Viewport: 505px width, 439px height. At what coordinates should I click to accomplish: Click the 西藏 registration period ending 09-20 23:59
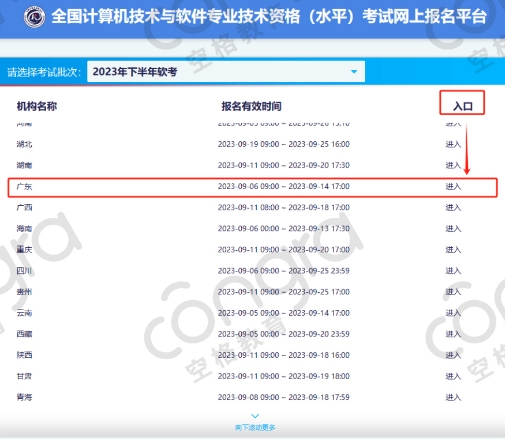pyautogui.click(x=284, y=334)
